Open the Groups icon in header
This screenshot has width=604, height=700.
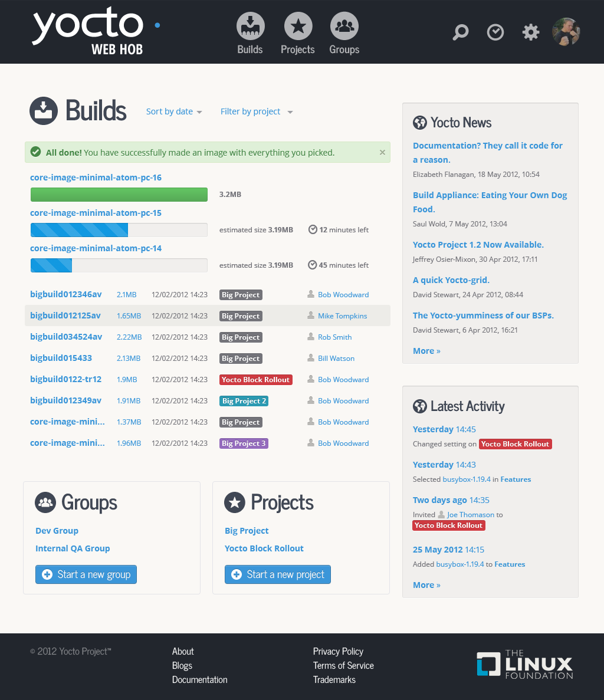(x=344, y=27)
